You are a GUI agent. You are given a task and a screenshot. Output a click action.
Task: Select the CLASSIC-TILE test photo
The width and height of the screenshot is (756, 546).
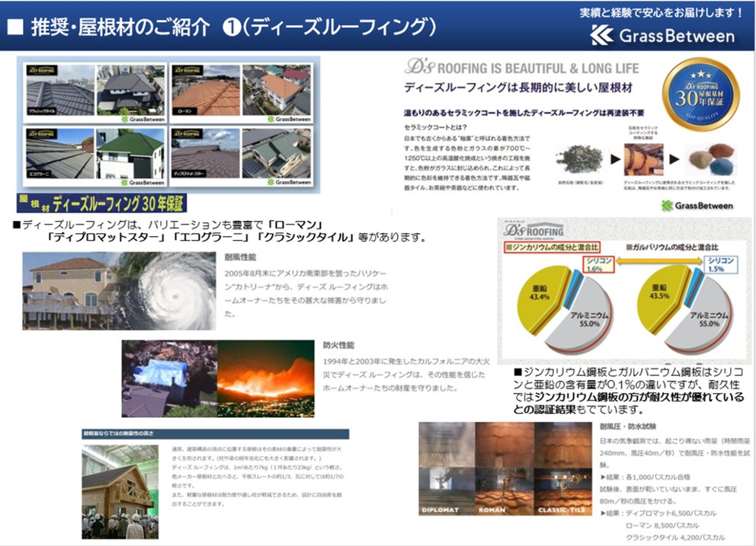pyautogui.click(x=563, y=469)
